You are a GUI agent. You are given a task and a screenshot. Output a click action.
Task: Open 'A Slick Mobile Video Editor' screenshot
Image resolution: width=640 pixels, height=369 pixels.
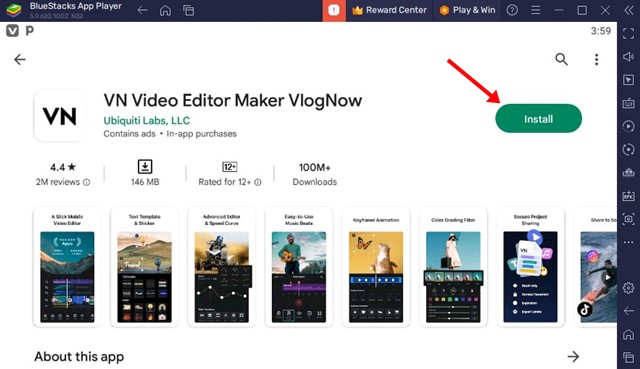point(67,267)
